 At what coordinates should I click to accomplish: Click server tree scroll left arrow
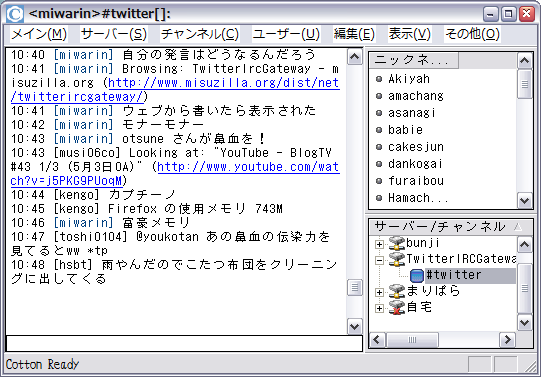pyautogui.click(x=377, y=340)
